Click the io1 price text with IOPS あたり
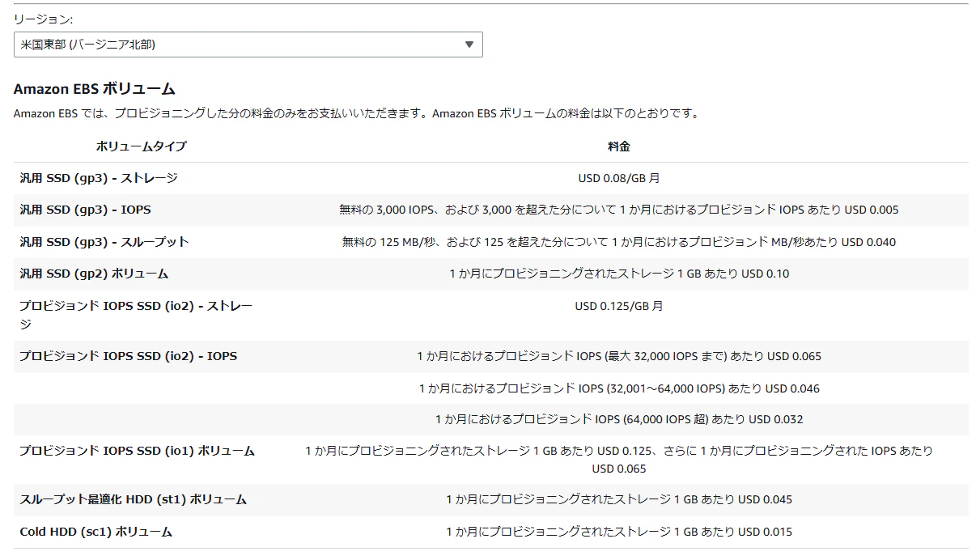This screenshot has width=976, height=560. pyautogui.click(x=619, y=460)
